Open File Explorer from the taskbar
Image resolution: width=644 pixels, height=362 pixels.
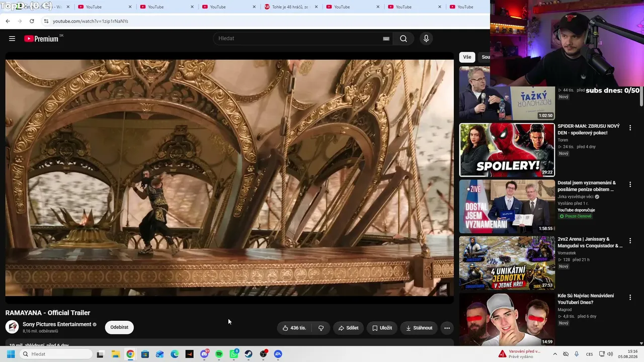(x=115, y=354)
